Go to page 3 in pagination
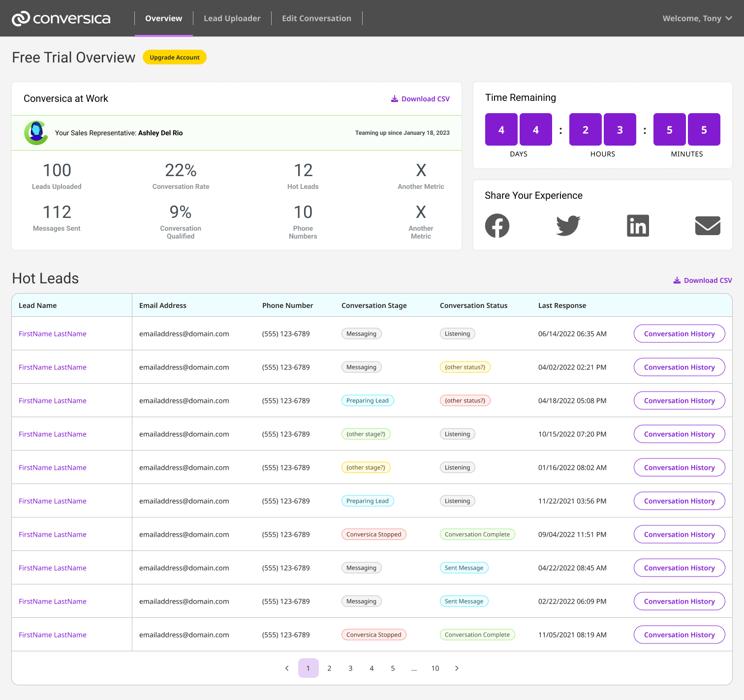Viewport: 744px width, 700px height. tap(350, 668)
